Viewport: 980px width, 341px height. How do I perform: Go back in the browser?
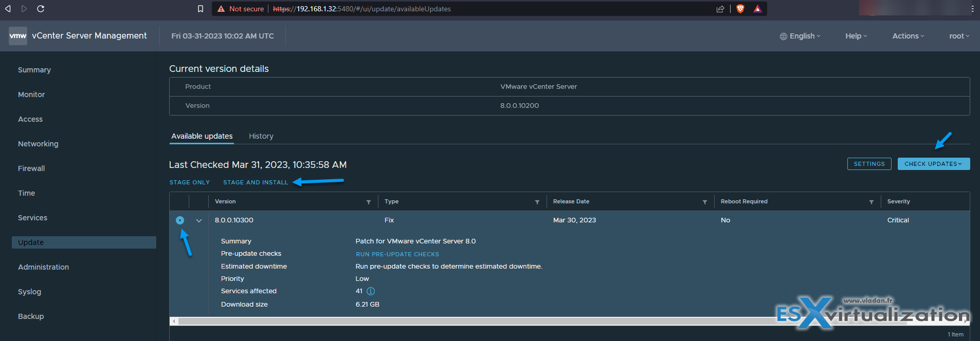click(8, 9)
